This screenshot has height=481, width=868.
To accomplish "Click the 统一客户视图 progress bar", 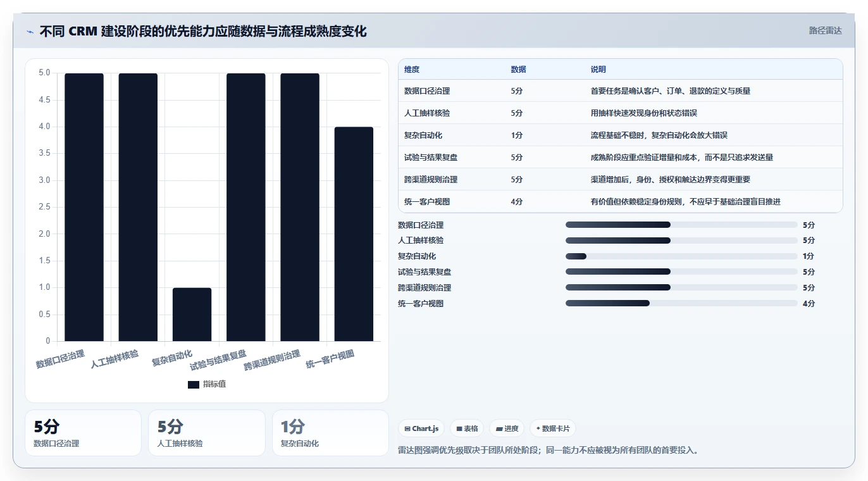I will (x=681, y=304).
